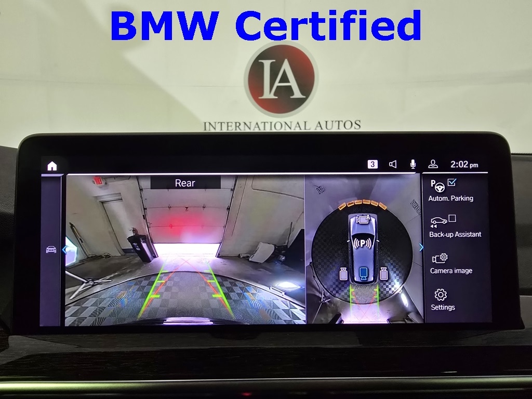The image size is (532, 399).
Task: Select the automatic front camera view icon
Action: pyautogui.click(x=363, y=220)
